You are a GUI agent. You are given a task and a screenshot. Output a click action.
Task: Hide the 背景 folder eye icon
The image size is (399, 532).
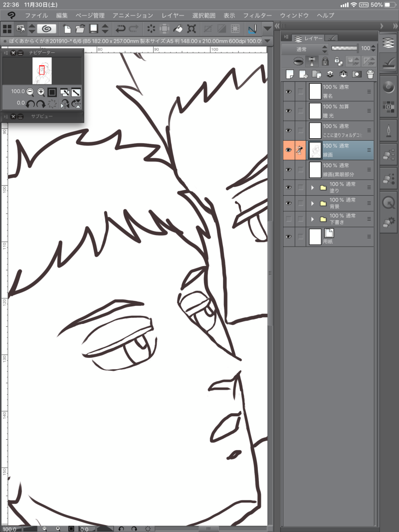[288, 203]
